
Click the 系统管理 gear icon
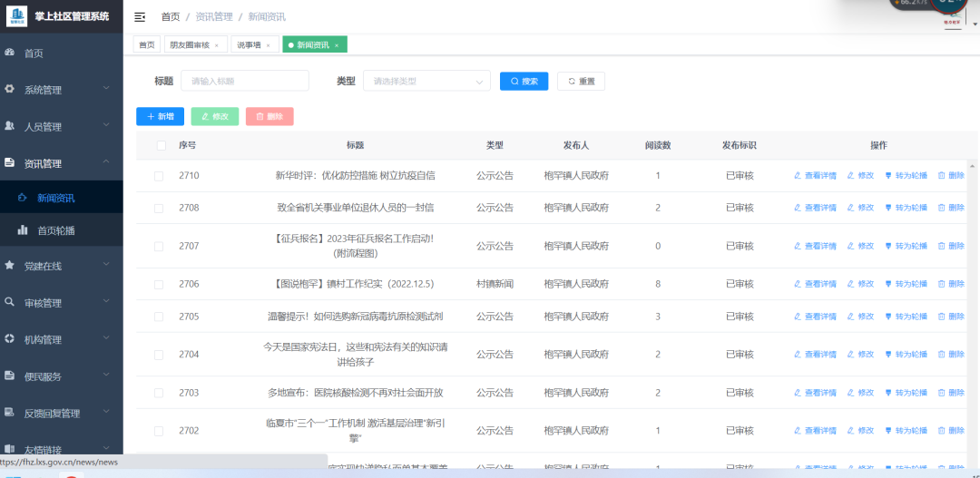click(x=10, y=90)
